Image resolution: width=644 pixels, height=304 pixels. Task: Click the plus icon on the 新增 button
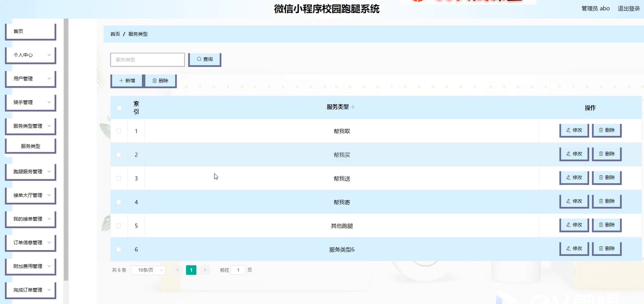click(x=121, y=81)
